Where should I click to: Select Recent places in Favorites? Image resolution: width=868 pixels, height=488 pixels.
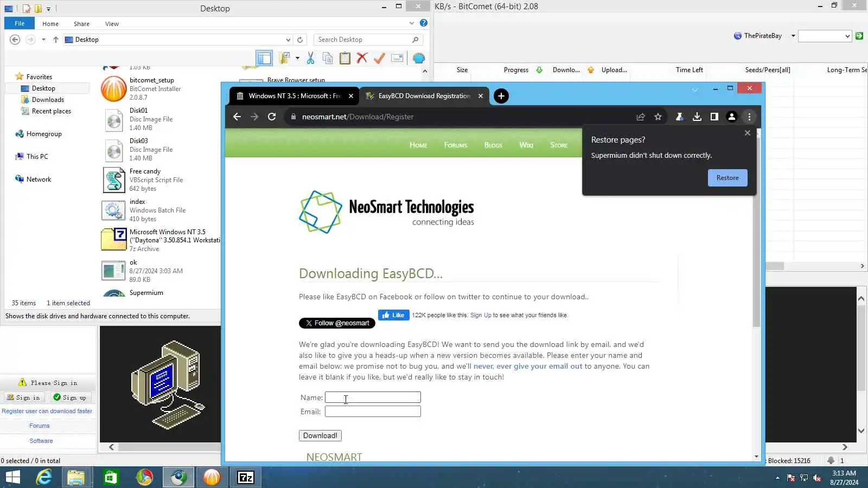point(52,111)
